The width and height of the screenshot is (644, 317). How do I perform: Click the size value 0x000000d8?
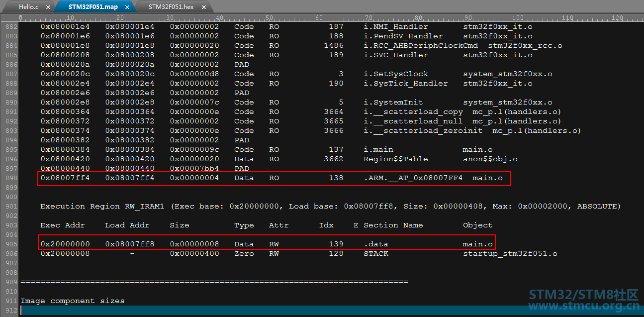[x=194, y=74]
